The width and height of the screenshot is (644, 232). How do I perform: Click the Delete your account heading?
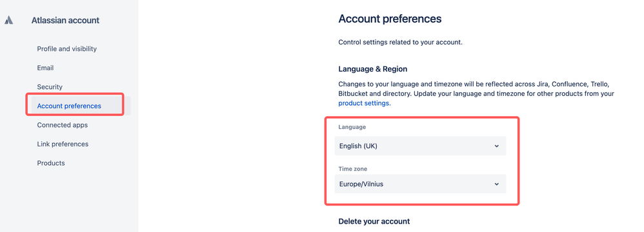point(374,221)
